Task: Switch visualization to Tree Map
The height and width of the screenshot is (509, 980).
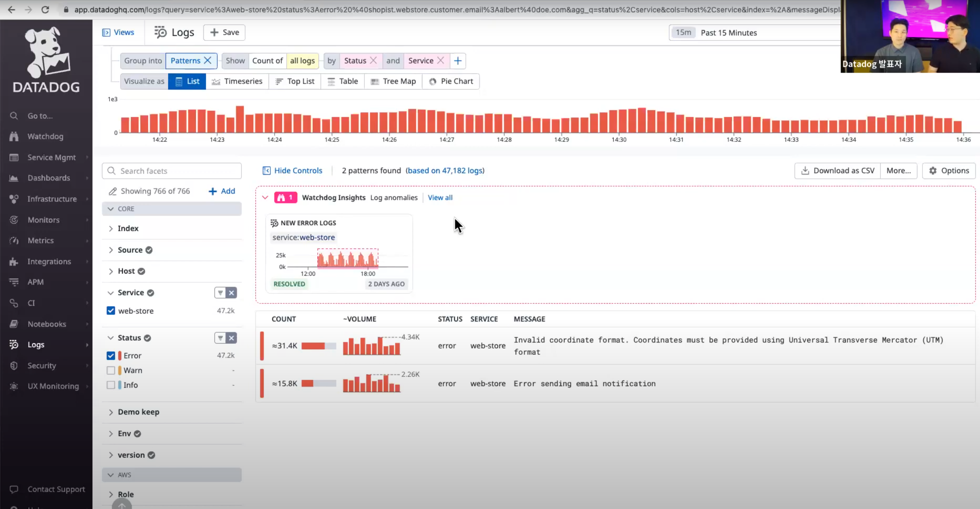Action: [x=393, y=81]
